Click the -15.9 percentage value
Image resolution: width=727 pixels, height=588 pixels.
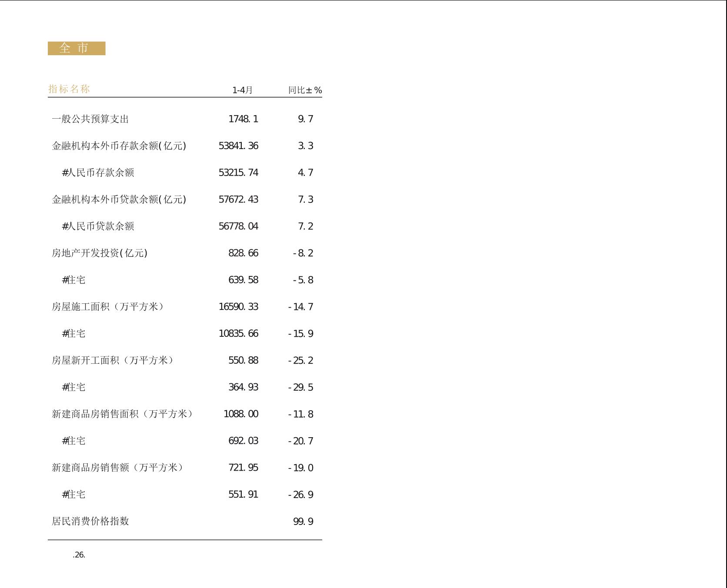[x=300, y=334]
